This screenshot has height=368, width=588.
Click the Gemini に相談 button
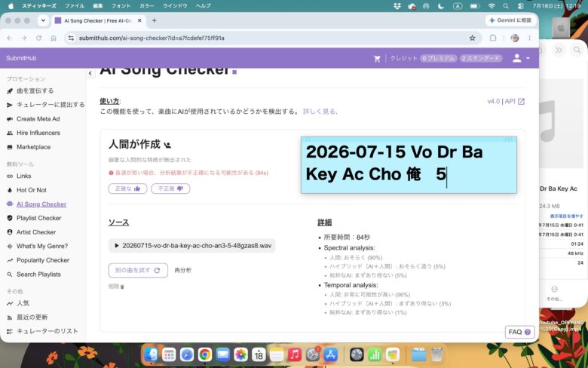click(x=510, y=20)
